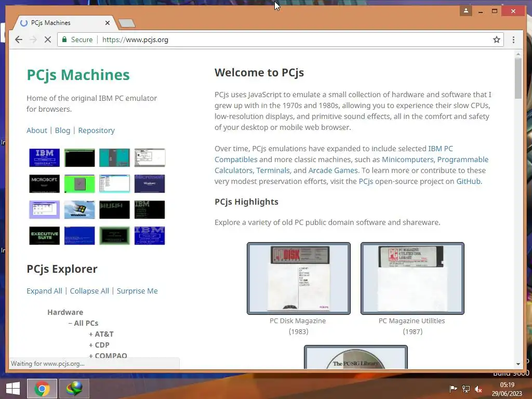Open the bright green background thumbnail
The width and height of the screenshot is (532, 399).
(79, 183)
